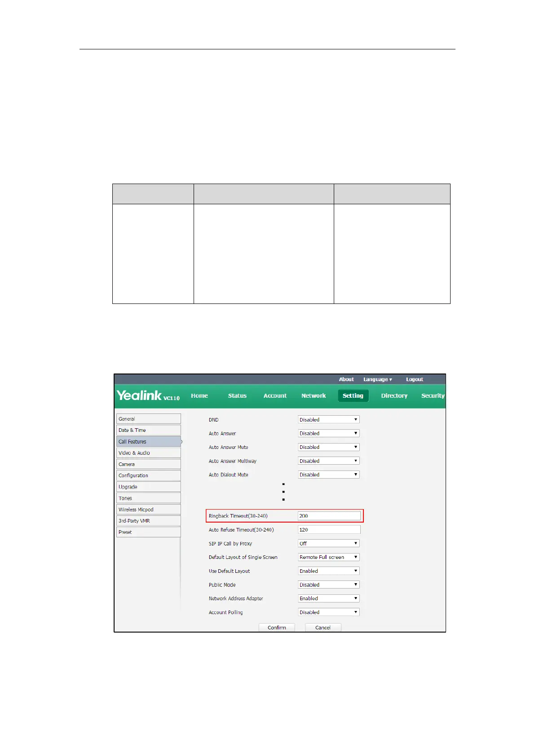
Task: Select Configuration in the sidebar
Action: tap(149, 475)
